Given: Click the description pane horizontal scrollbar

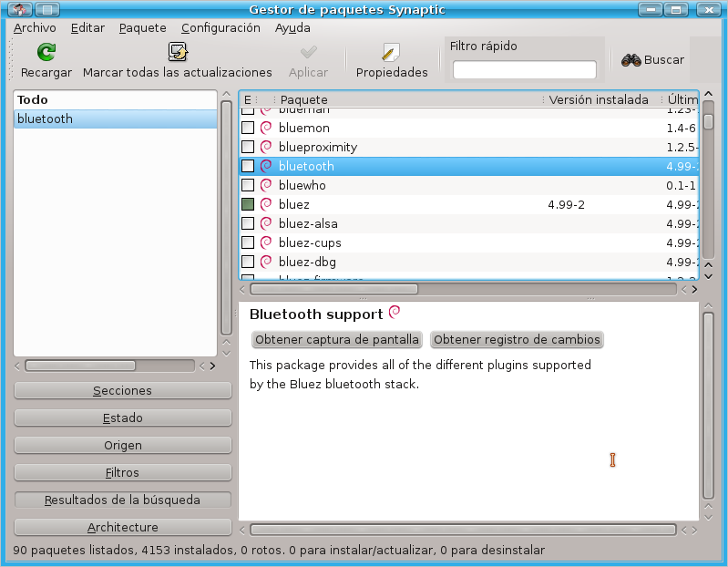Looking at the screenshot, I should (463, 530).
